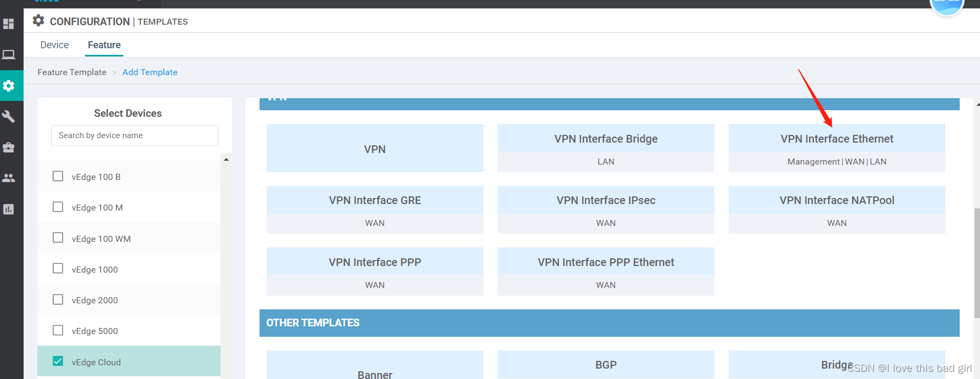Screen dimensions: 980x379
Task: Select the BGP template card
Action: point(606,365)
